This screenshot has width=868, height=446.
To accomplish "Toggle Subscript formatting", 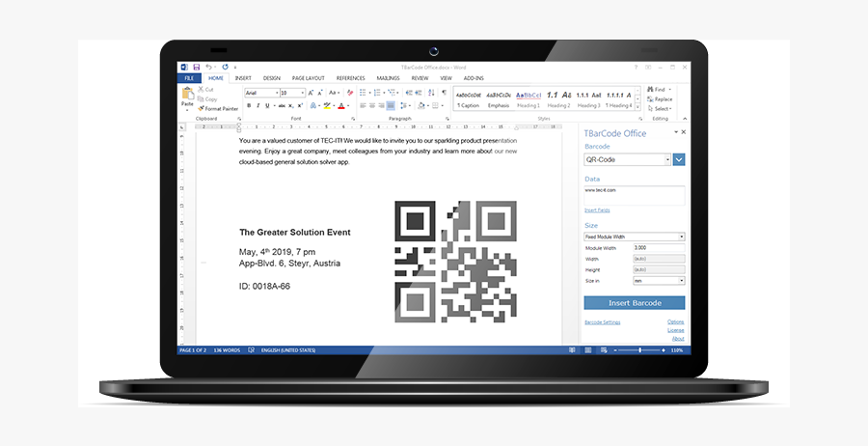I will pyautogui.click(x=291, y=105).
